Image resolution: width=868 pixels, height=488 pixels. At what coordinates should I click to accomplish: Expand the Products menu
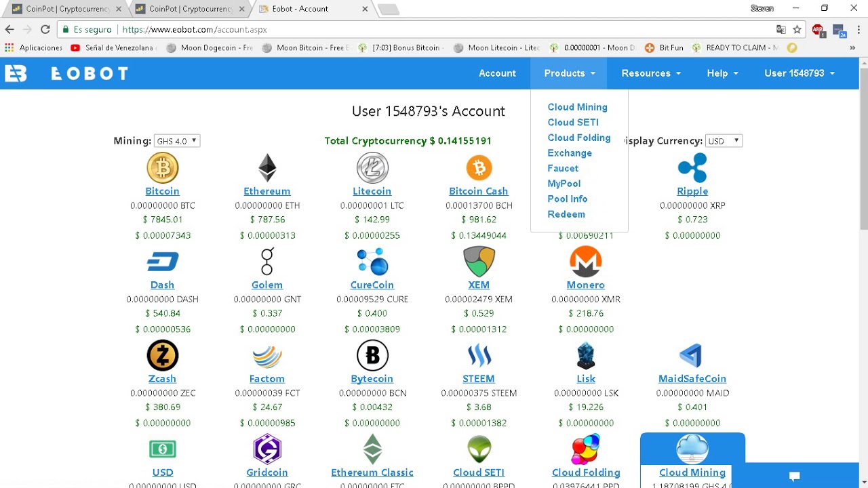tap(569, 73)
